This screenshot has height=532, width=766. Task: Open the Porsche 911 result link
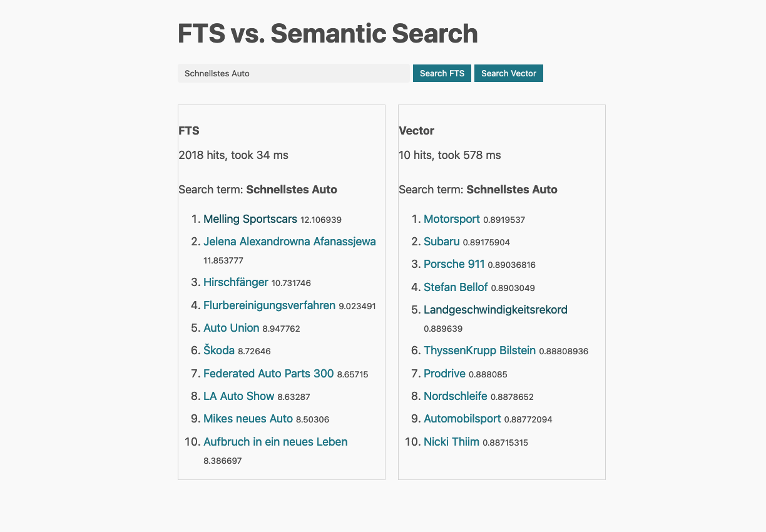tap(454, 264)
